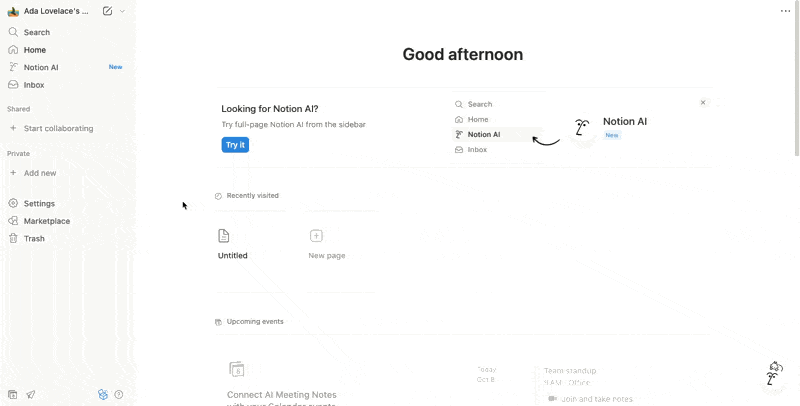
Task: Select Notion AI in the sidebar
Action: tap(41, 67)
